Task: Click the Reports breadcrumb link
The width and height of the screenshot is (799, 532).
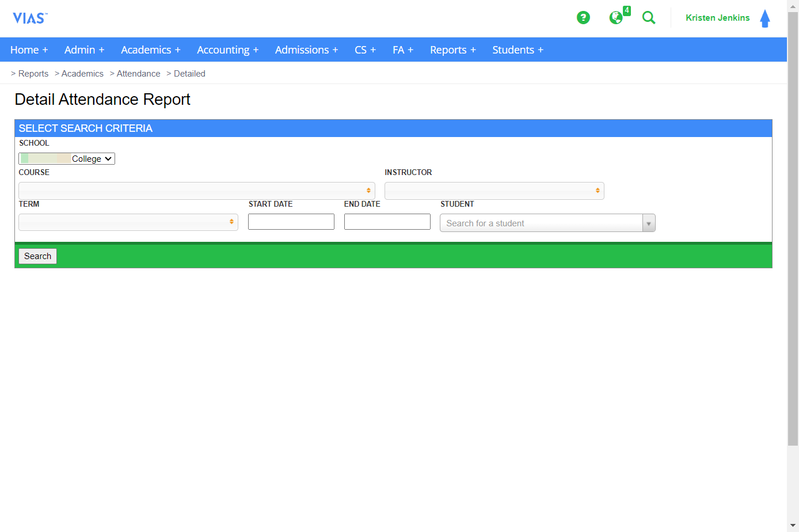Action: click(x=33, y=73)
